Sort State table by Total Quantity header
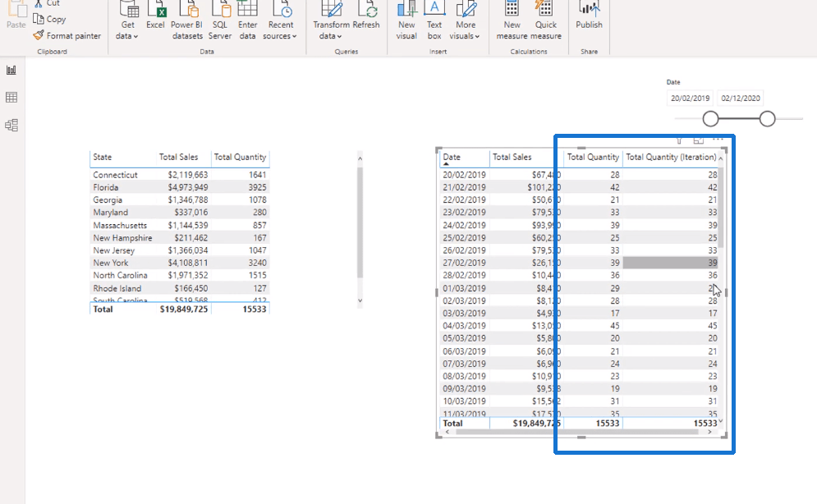Viewport: 817px width, 504px height. point(240,157)
